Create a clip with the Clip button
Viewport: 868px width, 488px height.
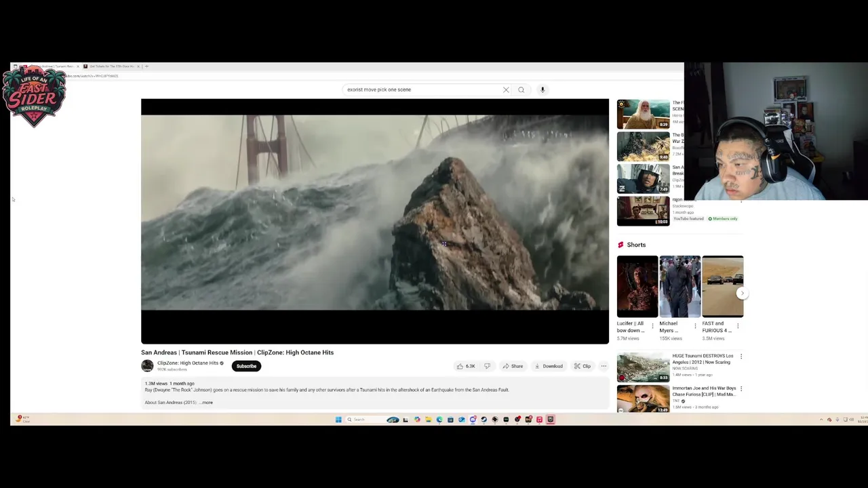[x=582, y=366]
